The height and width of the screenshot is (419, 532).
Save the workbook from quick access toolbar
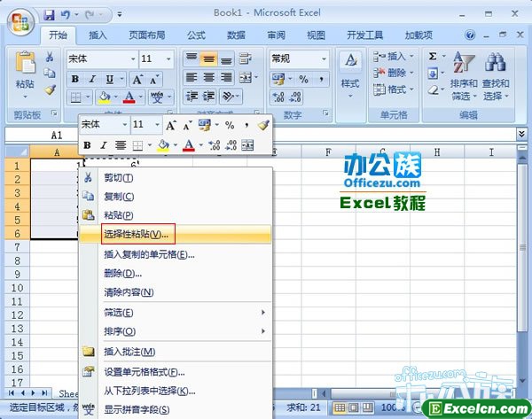coord(50,14)
